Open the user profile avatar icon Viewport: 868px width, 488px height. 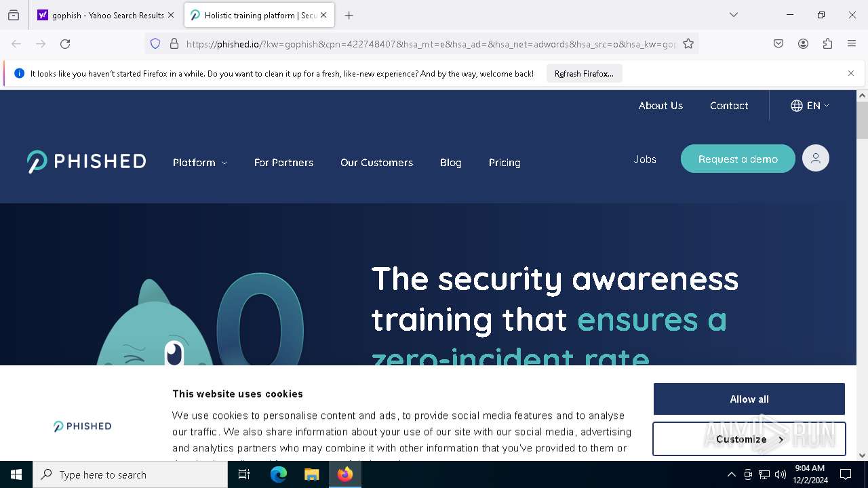pos(816,159)
